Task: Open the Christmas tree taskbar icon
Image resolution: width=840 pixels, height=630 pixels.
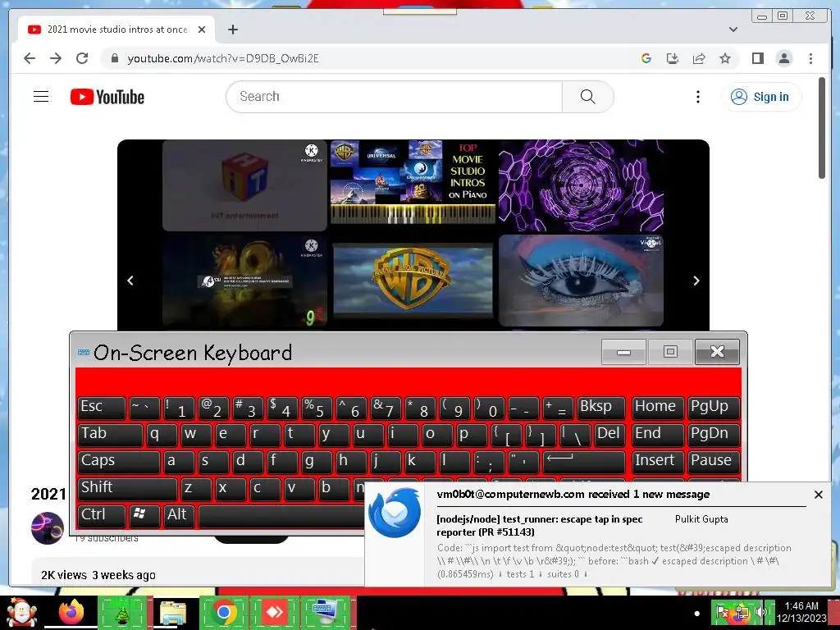Action: coord(122,612)
